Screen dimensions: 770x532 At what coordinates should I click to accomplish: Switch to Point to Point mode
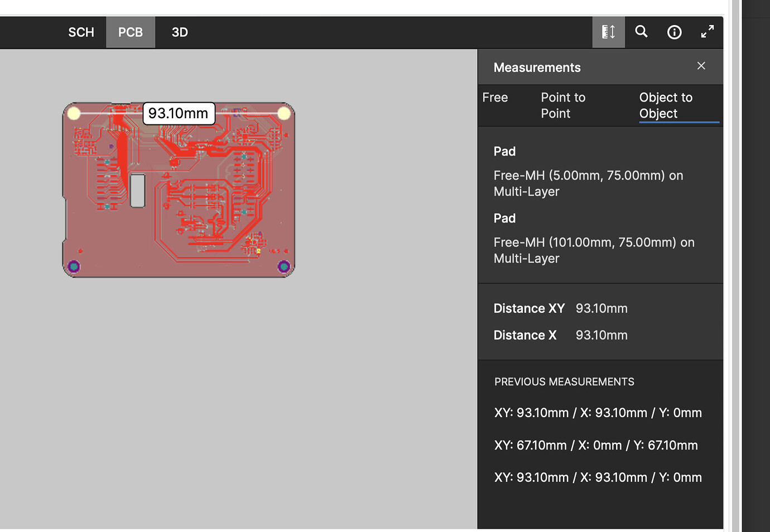[x=563, y=105]
